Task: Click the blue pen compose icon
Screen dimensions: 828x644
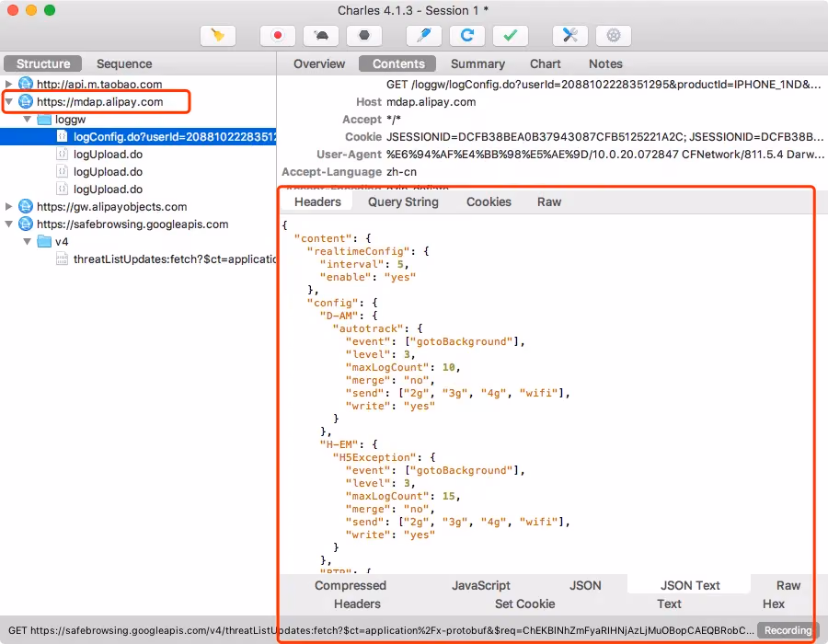Action: tap(423, 36)
